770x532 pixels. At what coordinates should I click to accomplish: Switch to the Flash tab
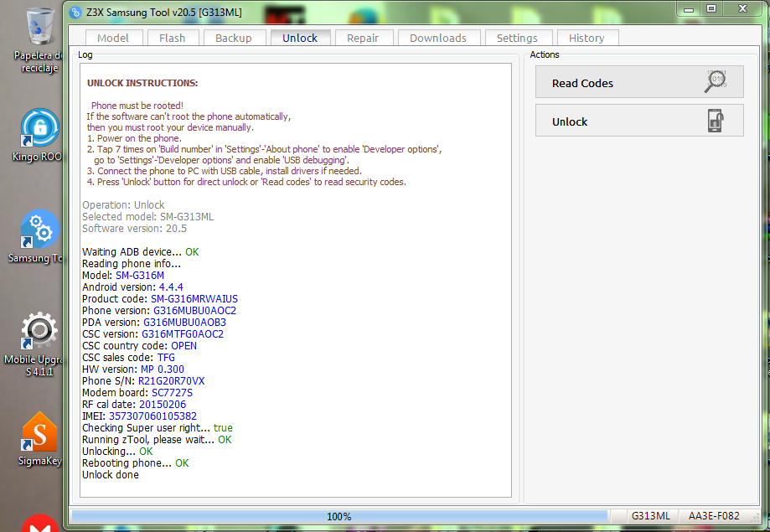pos(172,38)
